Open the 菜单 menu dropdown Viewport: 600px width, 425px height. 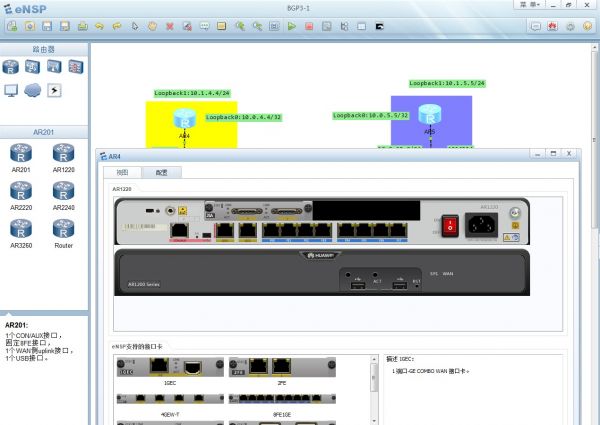tap(530, 5)
